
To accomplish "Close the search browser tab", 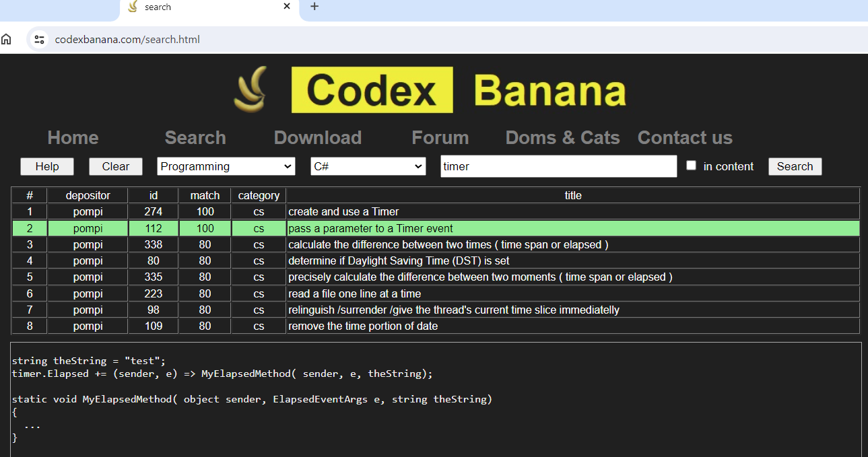I will click(x=287, y=6).
